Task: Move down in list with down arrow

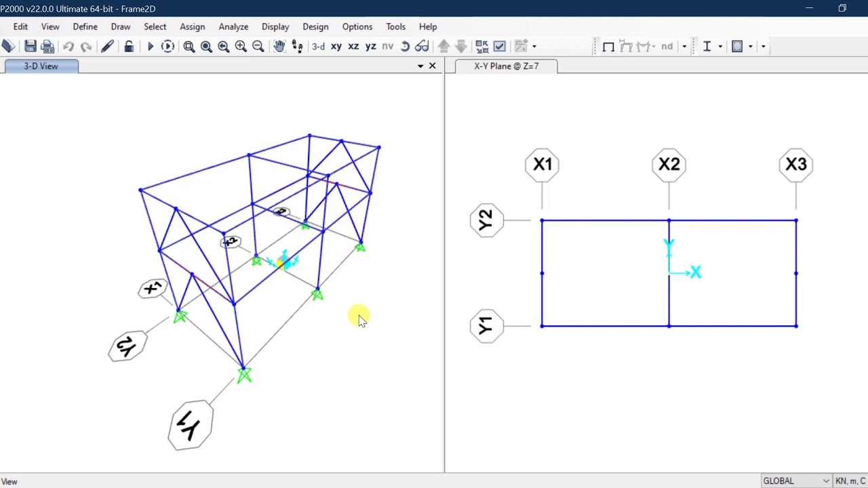Action: pyautogui.click(x=461, y=46)
